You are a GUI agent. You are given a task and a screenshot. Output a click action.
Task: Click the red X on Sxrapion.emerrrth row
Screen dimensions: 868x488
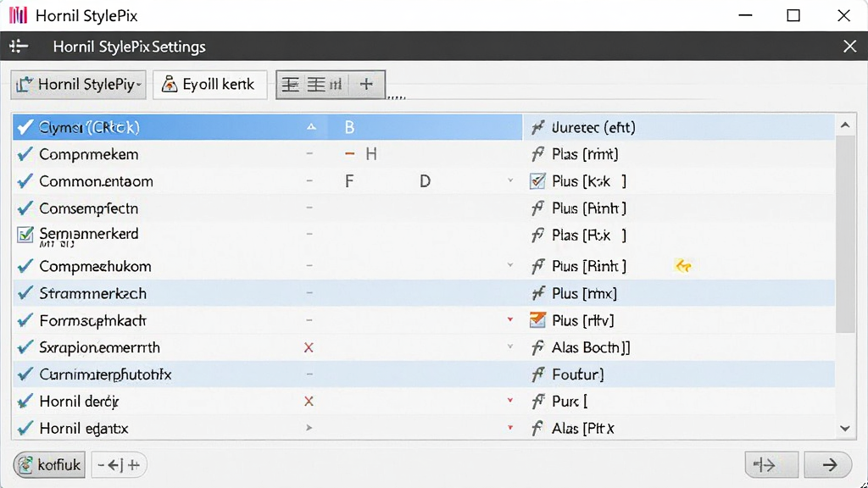coord(309,347)
